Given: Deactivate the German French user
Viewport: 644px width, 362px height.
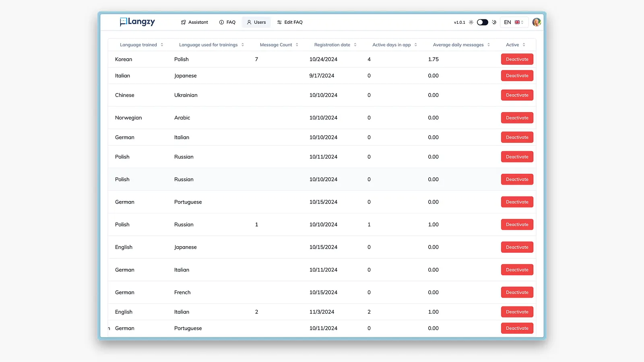Looking at the screenshot, I should [517, 292].
